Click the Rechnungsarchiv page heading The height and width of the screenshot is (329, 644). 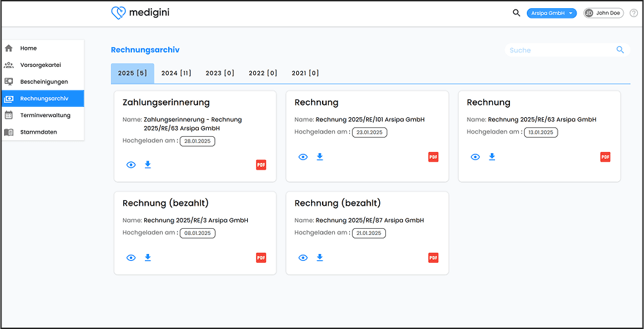point(145,50)
